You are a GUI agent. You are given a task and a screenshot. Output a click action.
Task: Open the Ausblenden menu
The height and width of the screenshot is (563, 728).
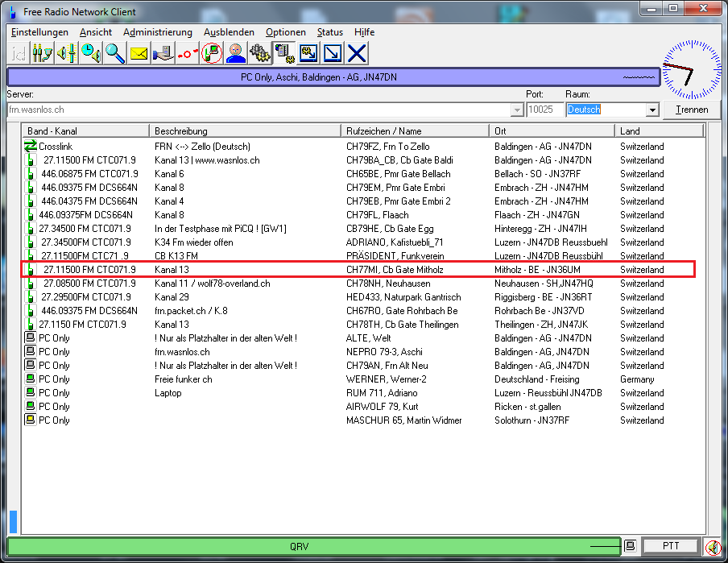pyautogui.click(x=229, y=32)
